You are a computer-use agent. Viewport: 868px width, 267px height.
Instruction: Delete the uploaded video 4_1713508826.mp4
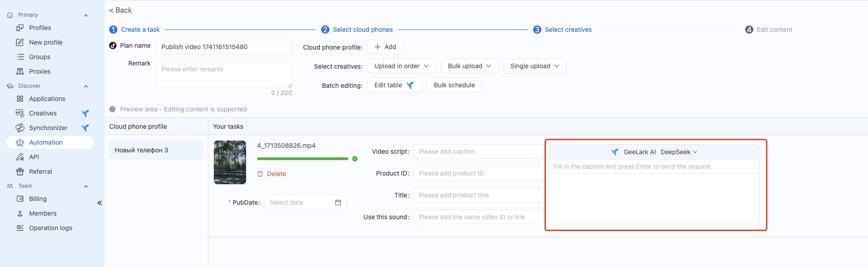pyautogui.click(x=272, y=174)
